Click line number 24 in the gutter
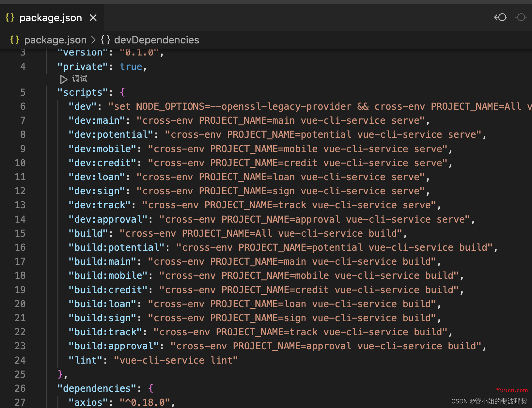 pyautogui.click(x=20, y=360)
